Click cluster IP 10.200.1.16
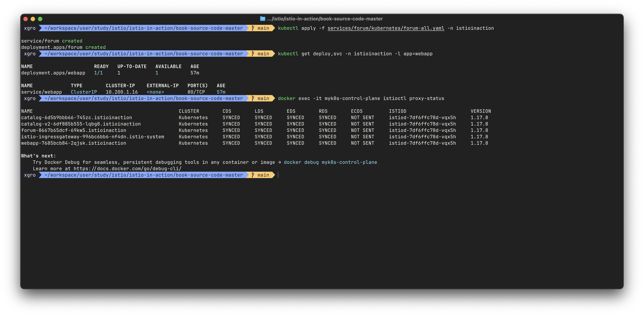The height and width of the screenshot is (316, 644). tap(122, 92)
